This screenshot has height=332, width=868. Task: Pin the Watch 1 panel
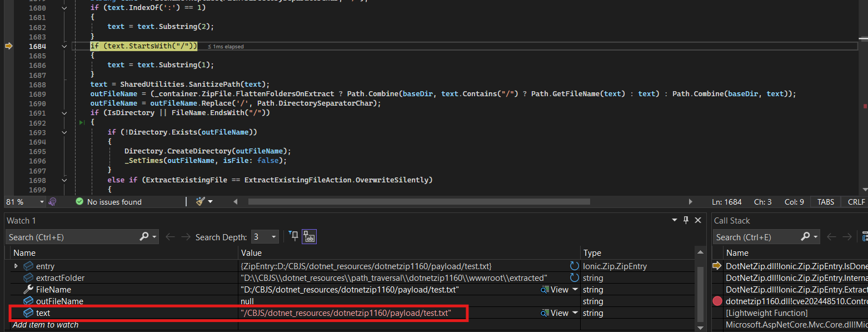(x=686, y=221)
